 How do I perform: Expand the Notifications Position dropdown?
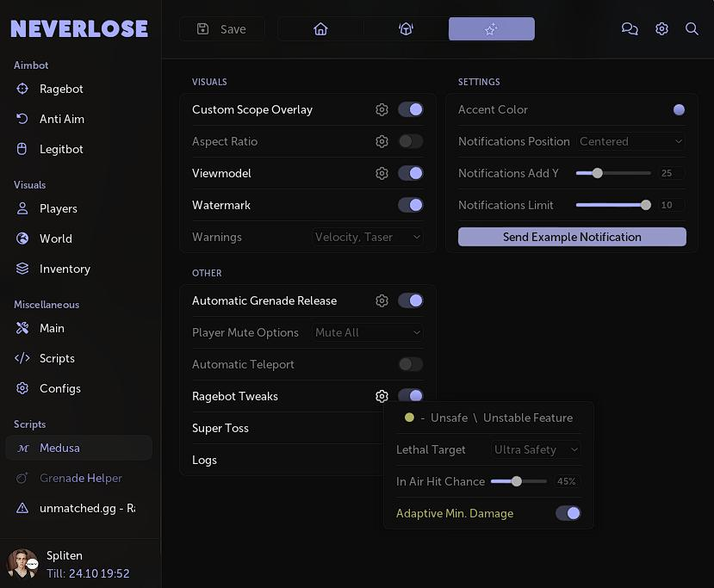[x=630, y=142]
